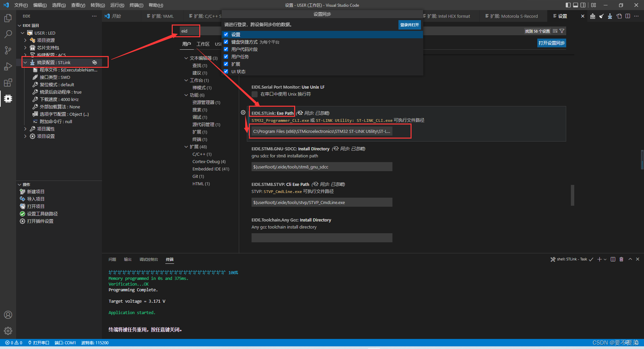Image resolution: width=644 pixels, height=349 pixels.
Task: Click the 打开设置同步 button
Action: tap(552, 43)
